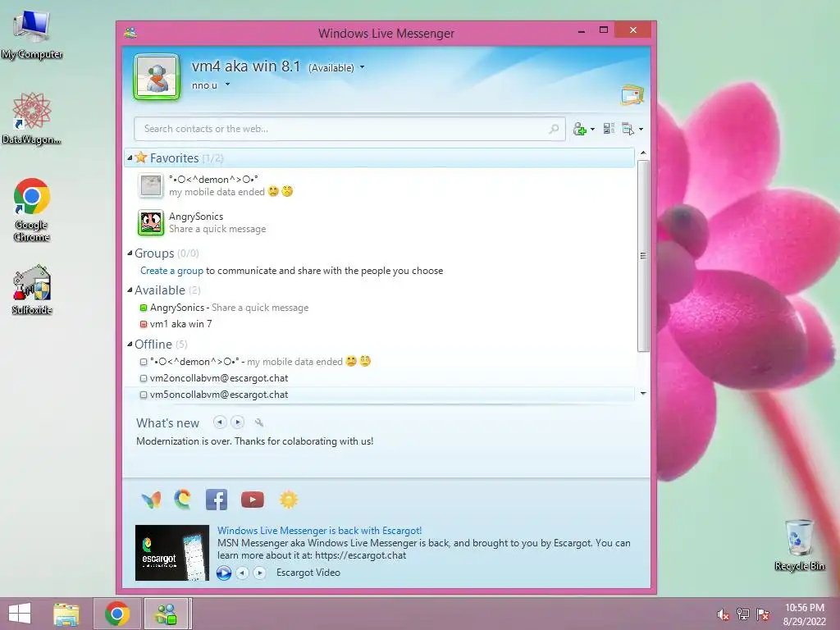Click the Modernization is over news text
Viewport: 840px width, 630px height.
click(254, 441)
